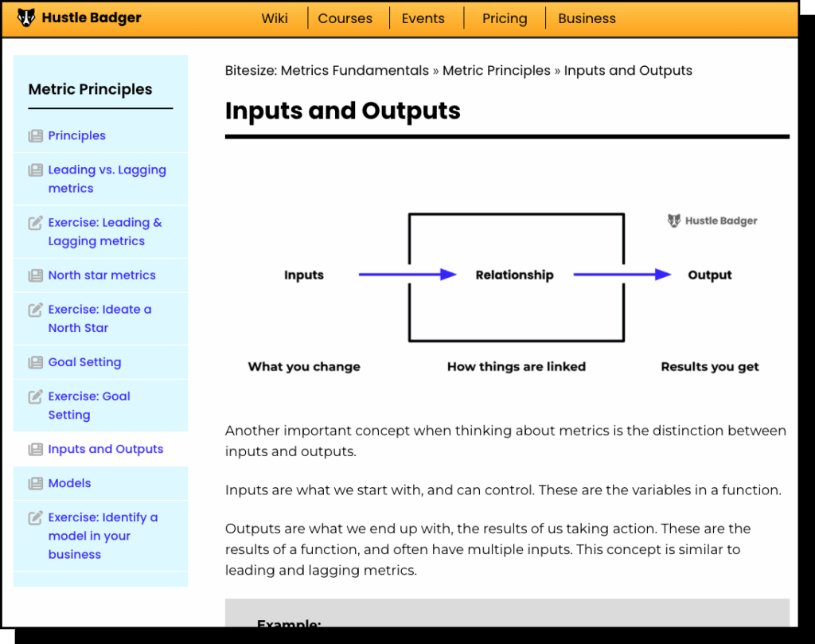Select the pencil icon for Exercise: Goal Setting

[x=36, y=396]
